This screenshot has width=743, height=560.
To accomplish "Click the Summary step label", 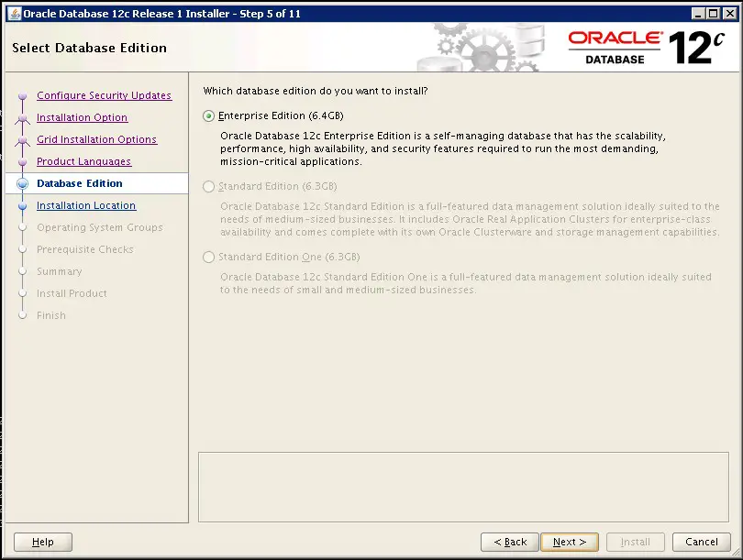I will pyautogui.click(x=60, y=271).
